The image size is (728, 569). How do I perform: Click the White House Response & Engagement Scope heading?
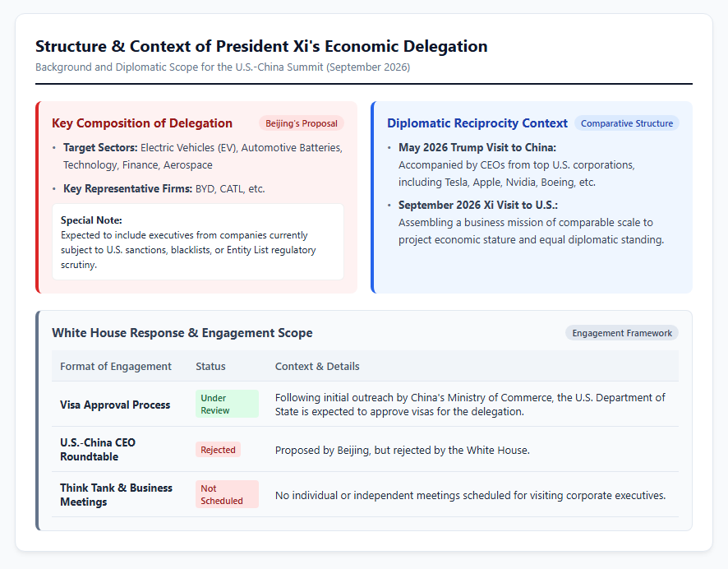click(x=182, y=333)
